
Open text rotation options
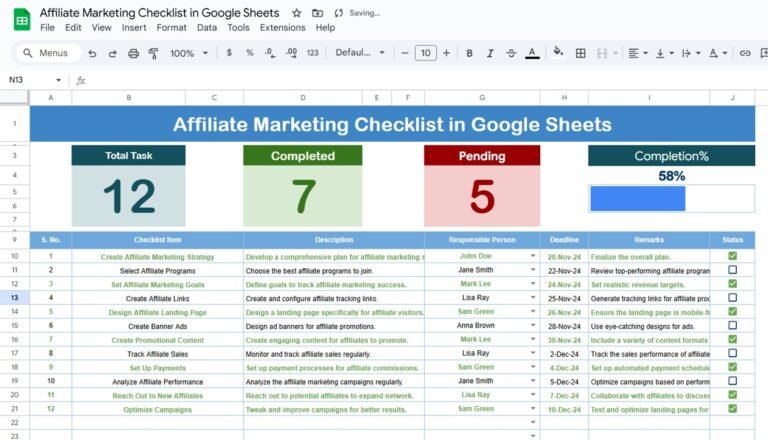coord(718,53)
